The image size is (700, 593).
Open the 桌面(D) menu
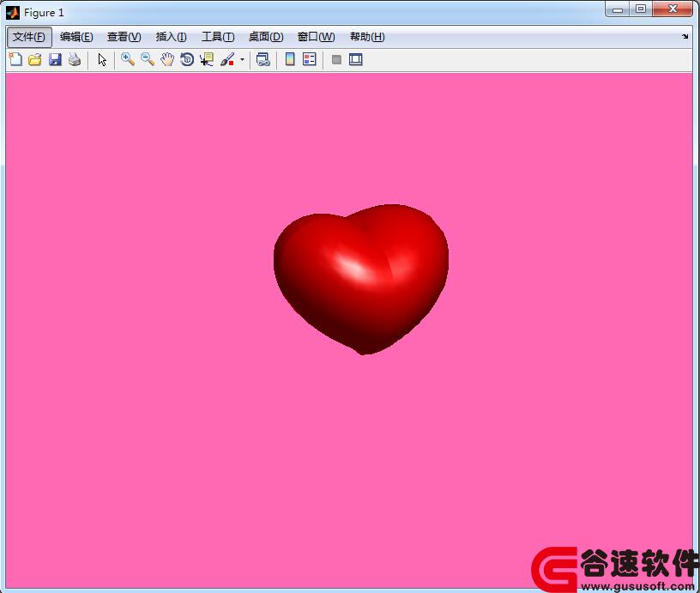pos(266,37)
